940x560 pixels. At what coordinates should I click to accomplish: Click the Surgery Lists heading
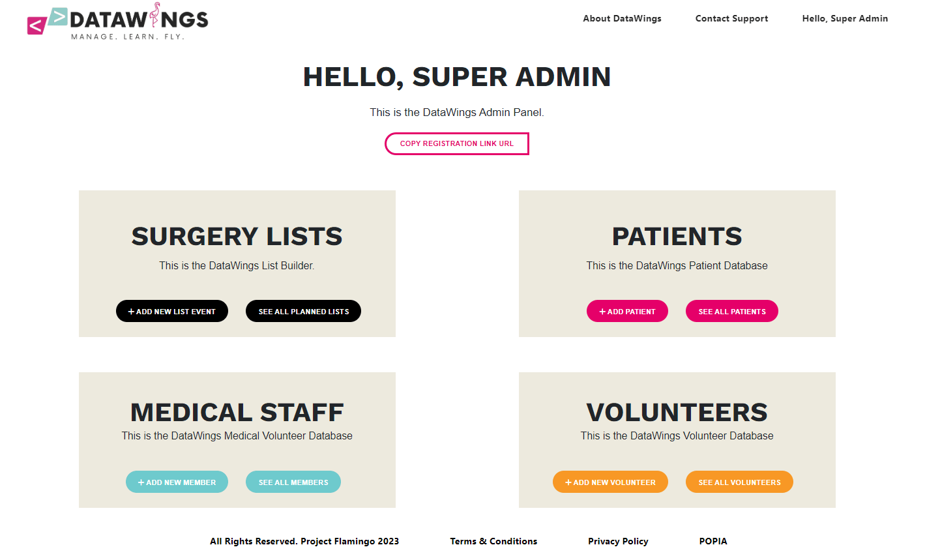tap(237, 236)
